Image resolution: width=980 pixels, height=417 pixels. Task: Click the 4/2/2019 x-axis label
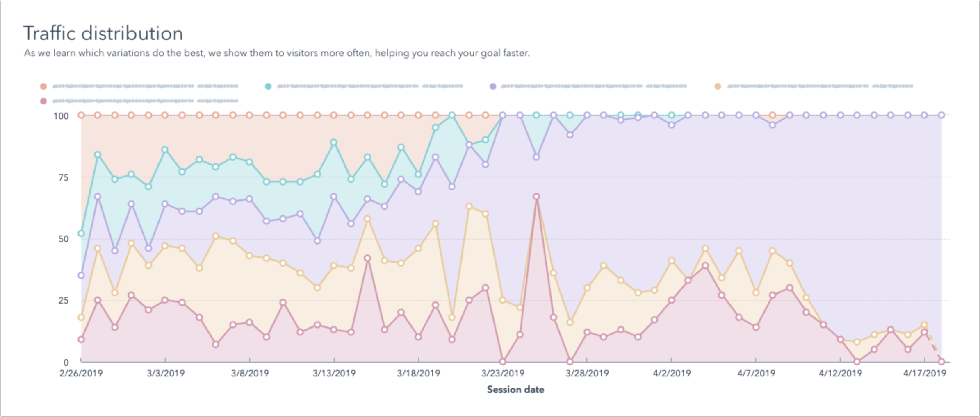(672, 373)
